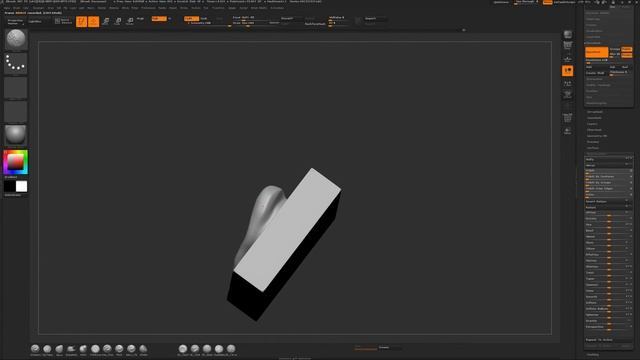Expand the ZRemesher section

pyautogui.click(x=595, y=79)
